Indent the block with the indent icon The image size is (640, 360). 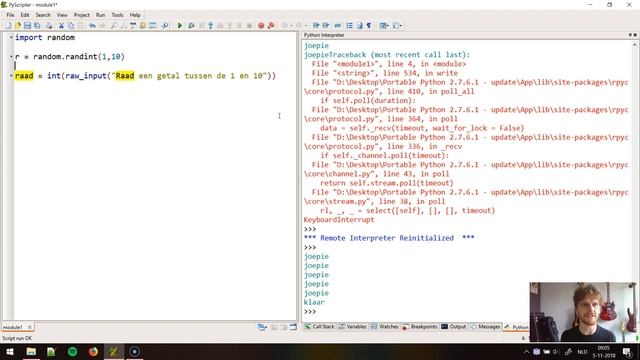click(x=316, y=25)
